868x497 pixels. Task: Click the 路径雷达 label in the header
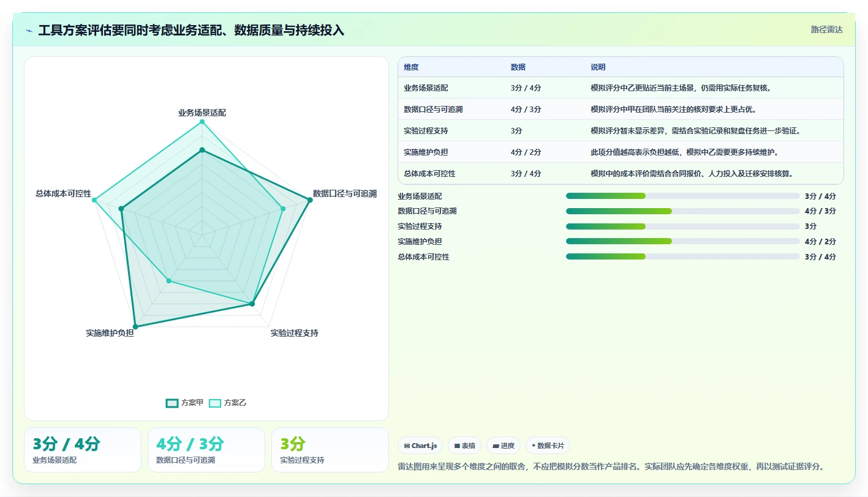(x=826, y=29)
